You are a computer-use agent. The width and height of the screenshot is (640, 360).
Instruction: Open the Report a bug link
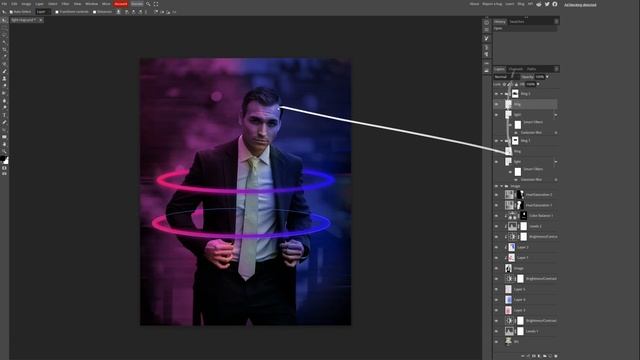492,4
